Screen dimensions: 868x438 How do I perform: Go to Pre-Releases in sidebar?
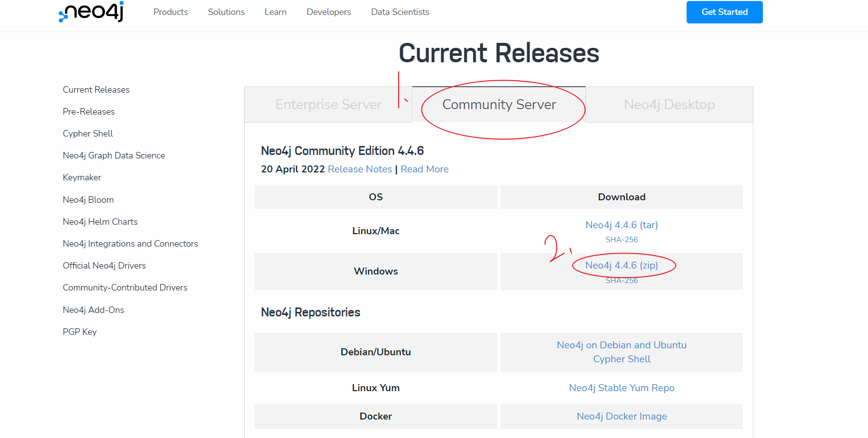(89, 112)
